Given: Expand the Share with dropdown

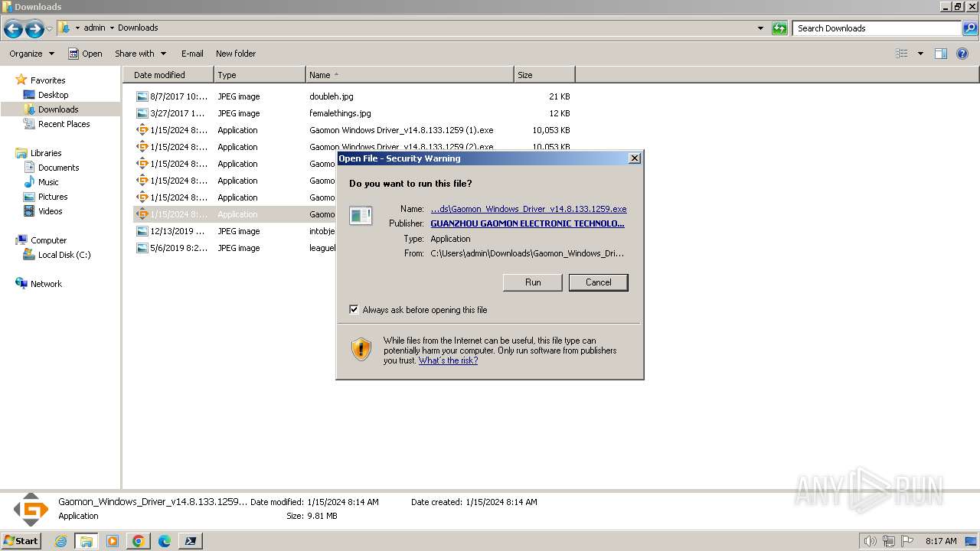Looking at the screenshot, I should tap(140, 54).
